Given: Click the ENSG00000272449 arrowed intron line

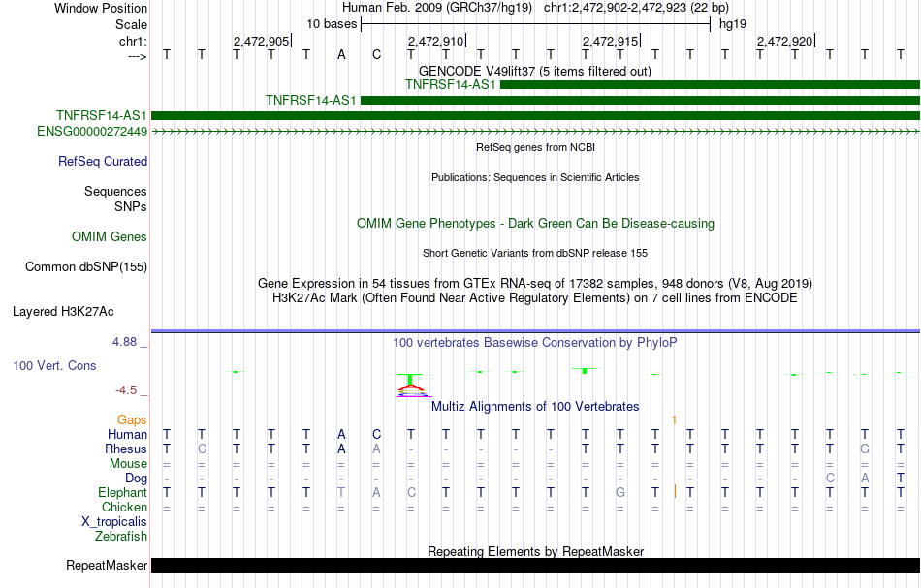Looking at the screenshot, I should point(536,132).
